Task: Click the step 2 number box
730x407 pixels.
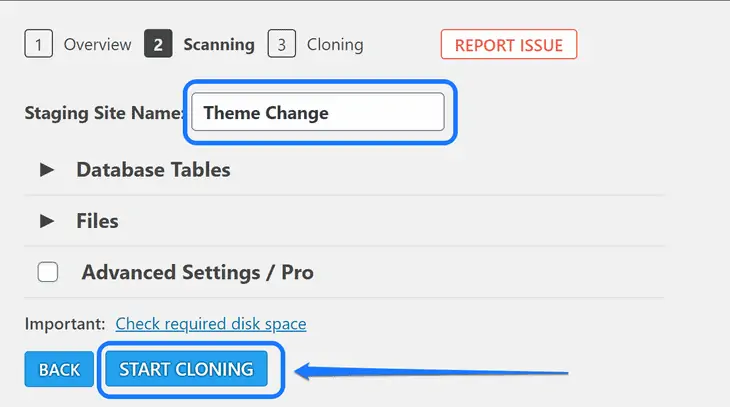Action: tap(158, 45)
